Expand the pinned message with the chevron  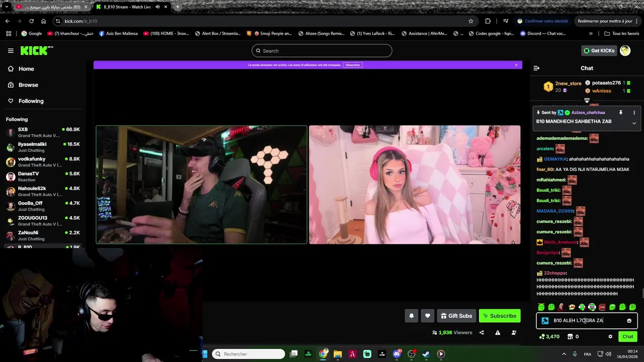click(634, 123)
